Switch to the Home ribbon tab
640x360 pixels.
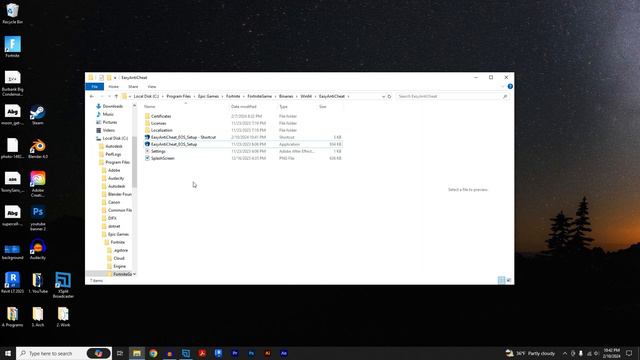click(113, 87)
